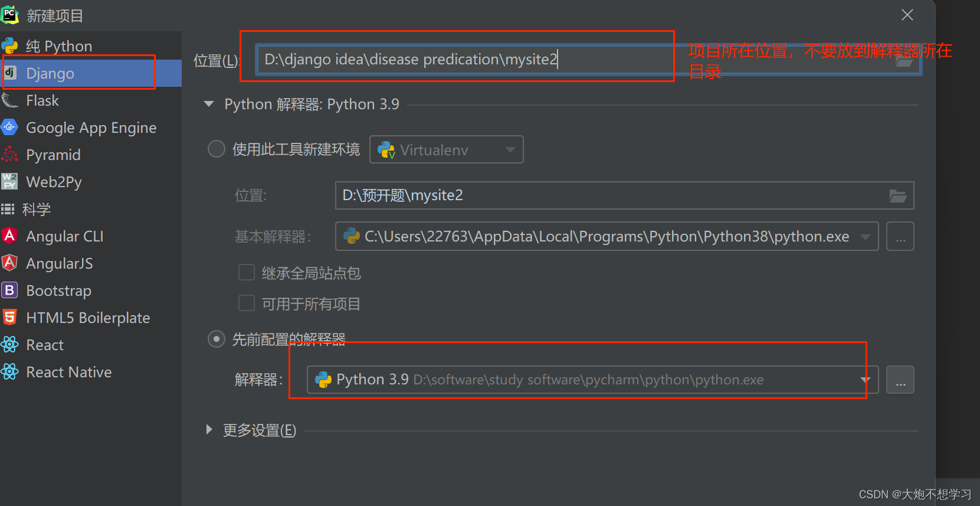Click the PyCharm logo in title bar
980x506 pixels.
(x=9, y=15)
